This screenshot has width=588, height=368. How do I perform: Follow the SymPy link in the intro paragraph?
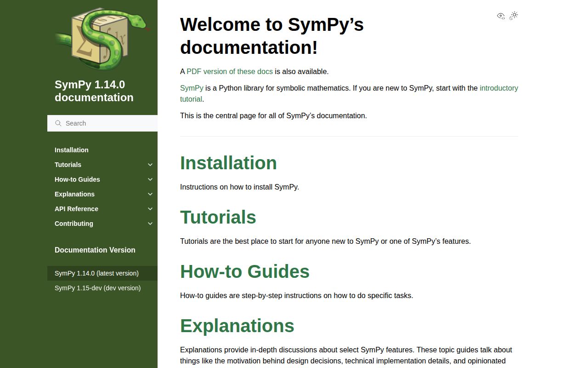click(192, 88)
